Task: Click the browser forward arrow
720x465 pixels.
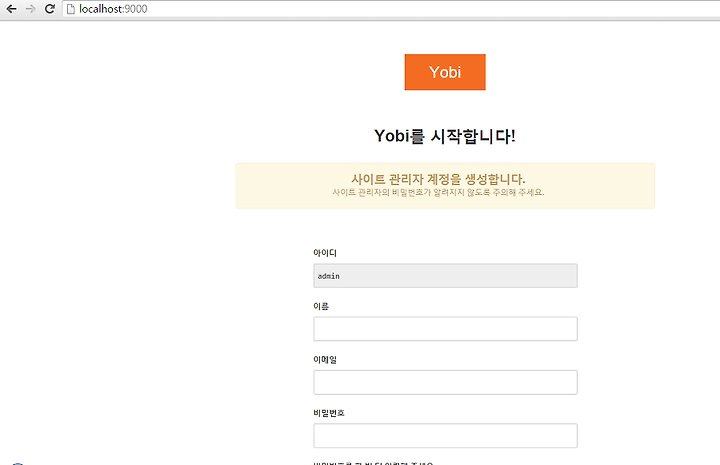Action: pos(31,9)
